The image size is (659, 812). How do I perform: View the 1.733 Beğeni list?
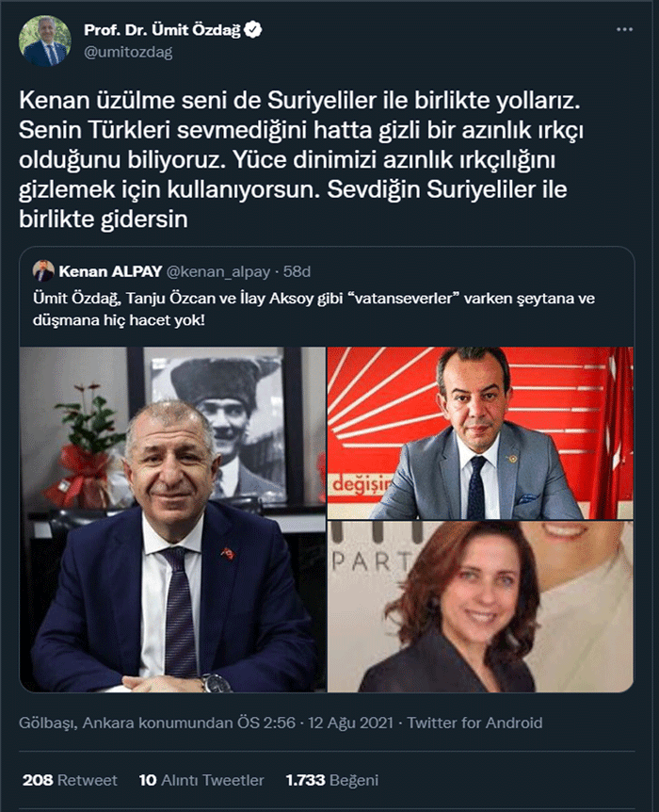331,780
